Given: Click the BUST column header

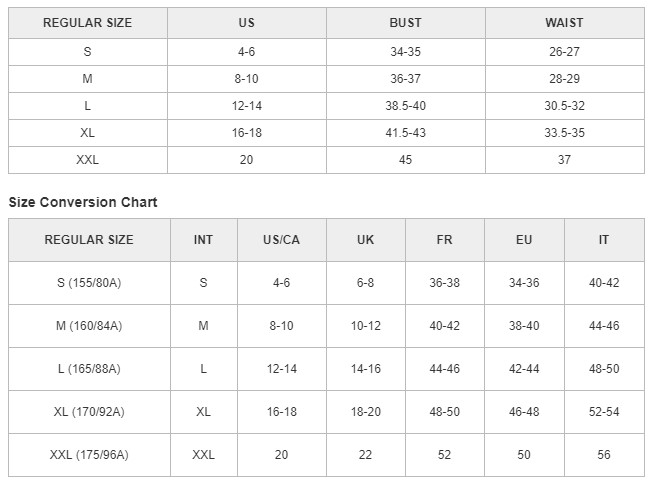Looking at the screenshot, I should pos(405,22).
